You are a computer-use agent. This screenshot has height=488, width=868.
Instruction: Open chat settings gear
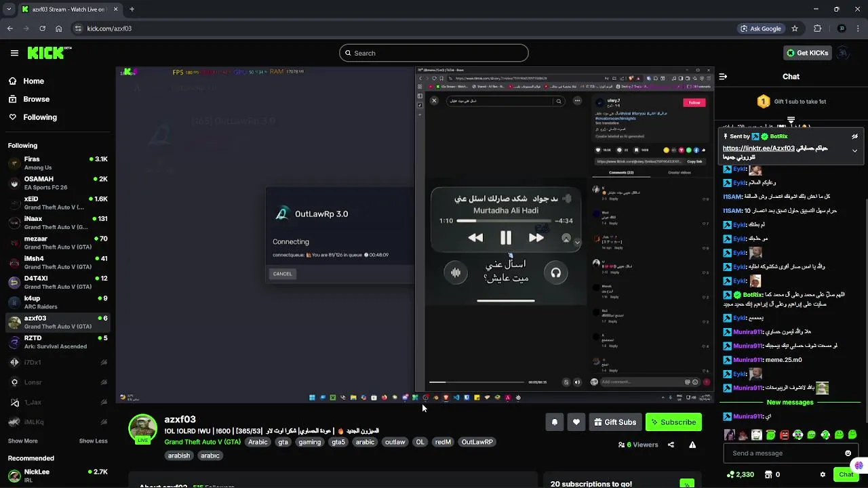coord(823,474)
